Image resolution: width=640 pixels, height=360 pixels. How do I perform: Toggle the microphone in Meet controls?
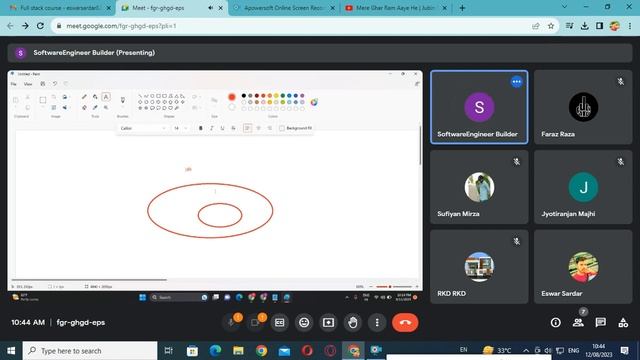coord(231,322)
